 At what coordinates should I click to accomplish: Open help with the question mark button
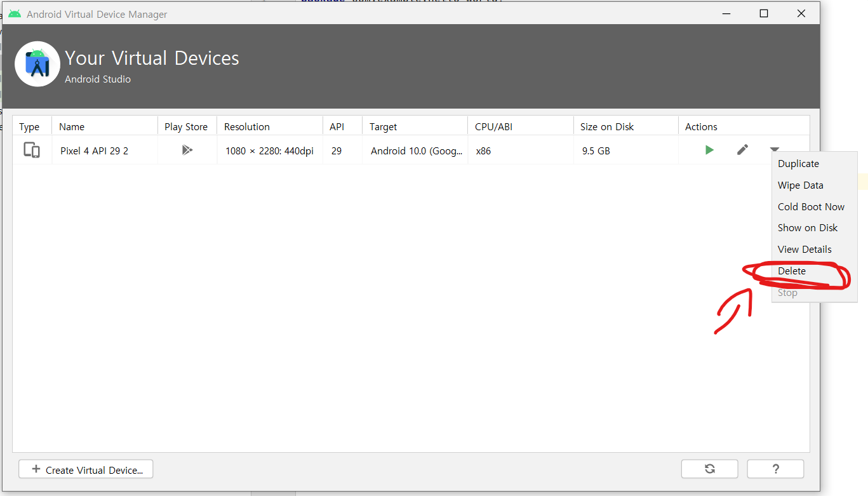click(775, 469)
